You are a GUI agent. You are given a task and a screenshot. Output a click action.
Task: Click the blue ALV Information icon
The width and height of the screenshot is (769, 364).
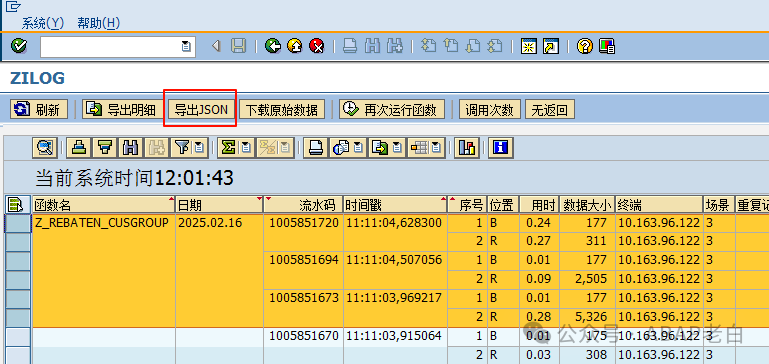tap(500, 147)
